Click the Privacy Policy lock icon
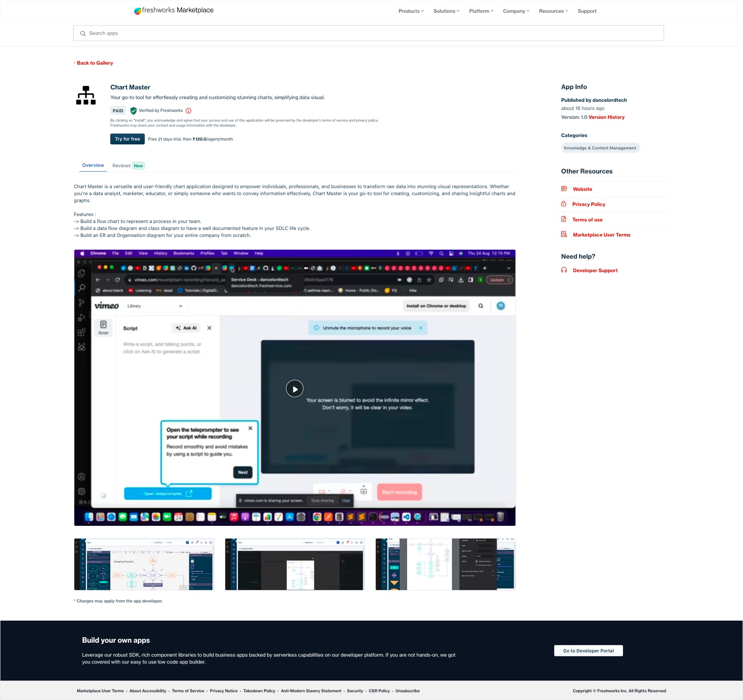 click(x=564, y=204)
